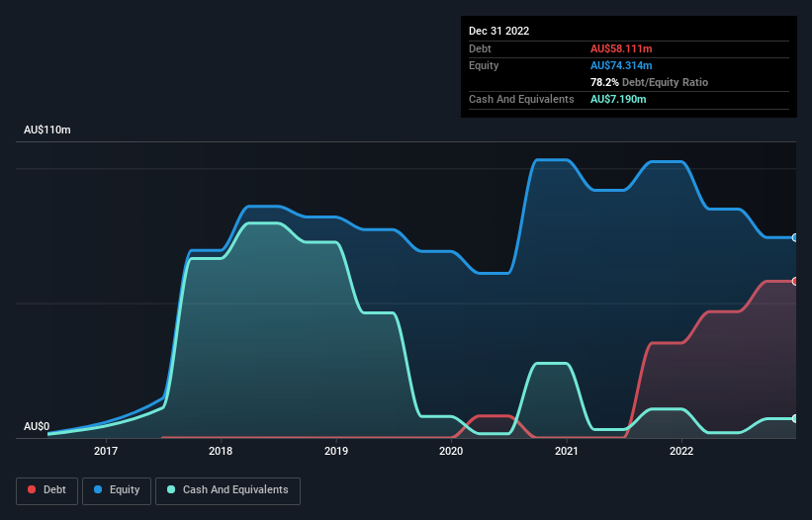Click the AU$74.314m equity value
Image resolution: width=812 pixels, height=520 pixels.
tap(621, 65)
